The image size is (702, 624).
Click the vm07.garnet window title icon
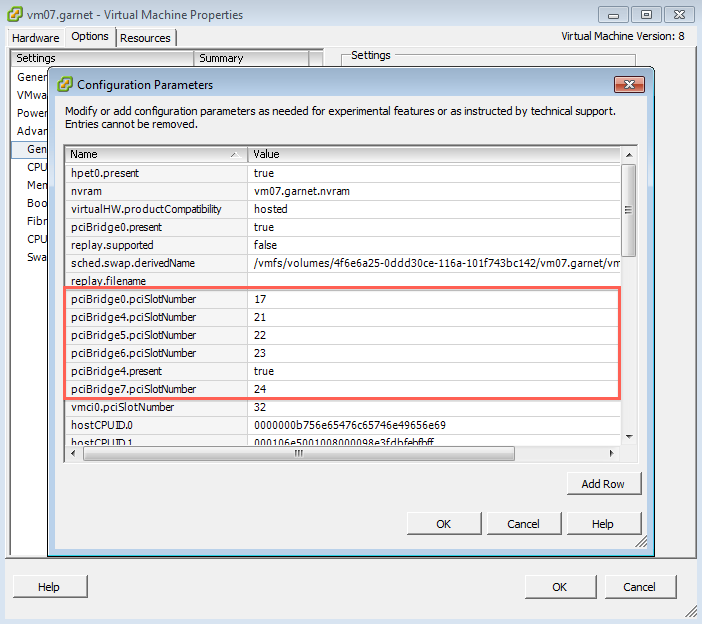pos(15,14)
